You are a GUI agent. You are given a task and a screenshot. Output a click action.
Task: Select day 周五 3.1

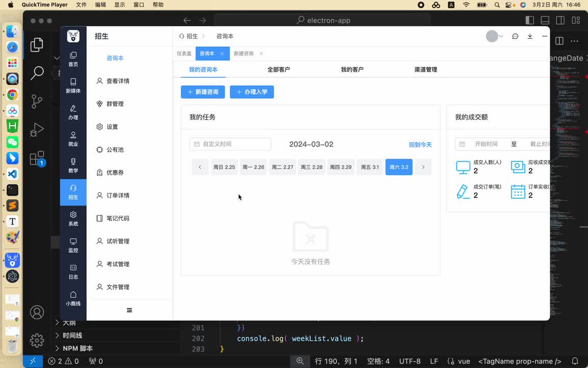click(x=370, y=167)
